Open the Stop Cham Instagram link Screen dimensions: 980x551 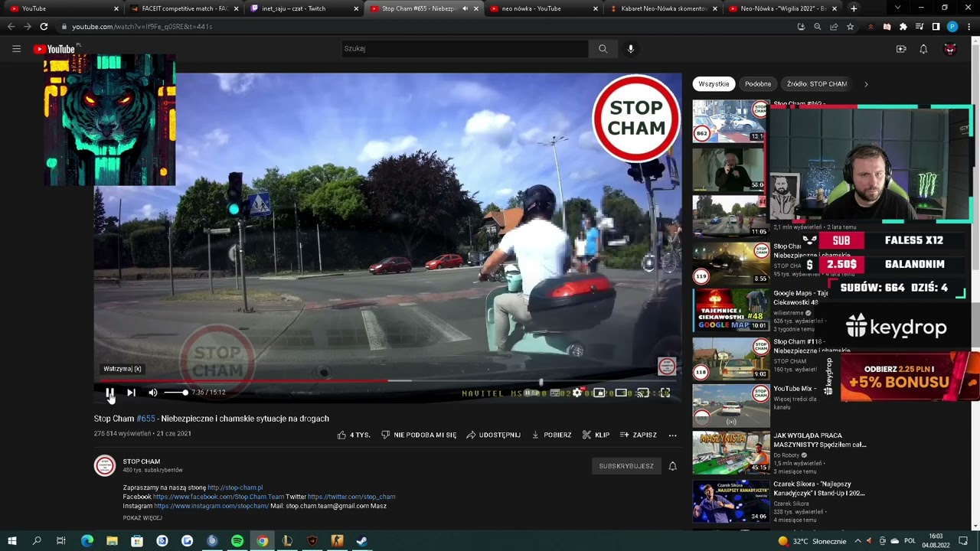(211, 506)
